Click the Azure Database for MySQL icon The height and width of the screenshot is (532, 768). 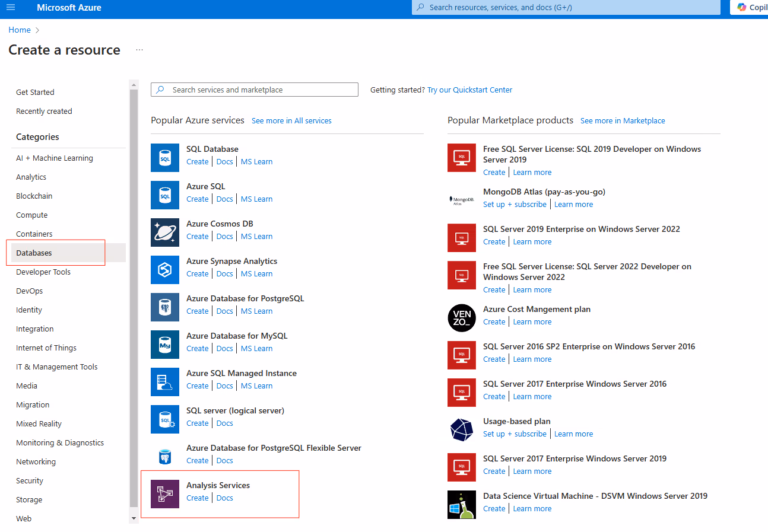164,344
